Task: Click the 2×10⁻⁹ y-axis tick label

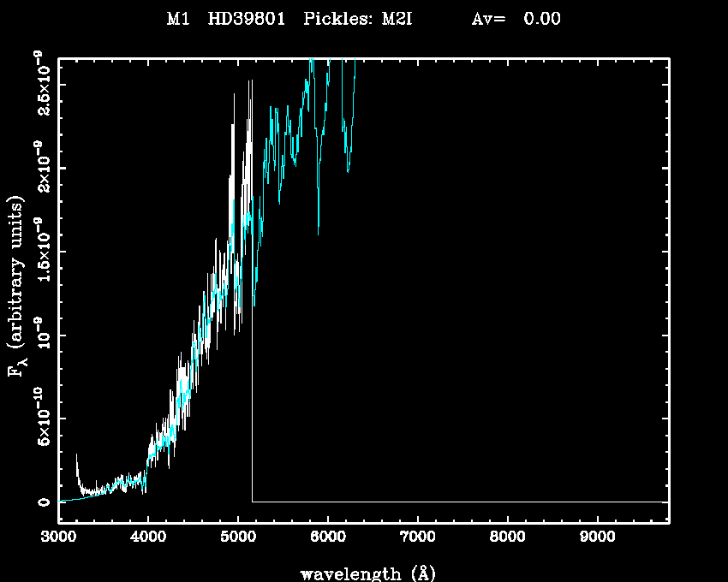Action: click(42, 168)
